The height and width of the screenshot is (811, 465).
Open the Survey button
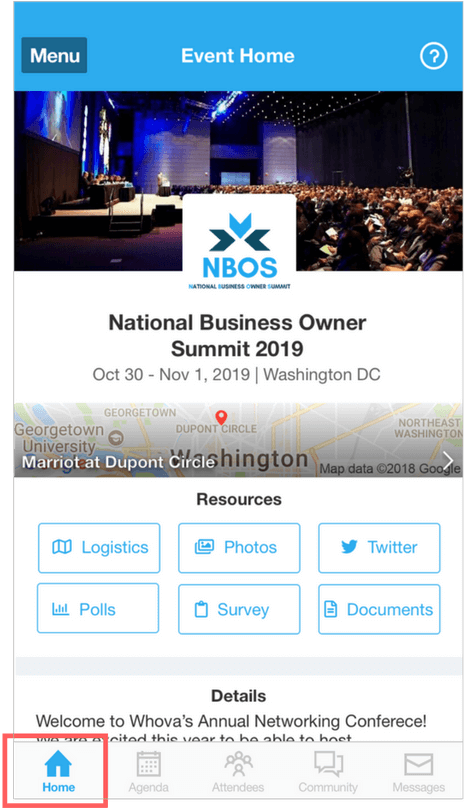point(239,609)
